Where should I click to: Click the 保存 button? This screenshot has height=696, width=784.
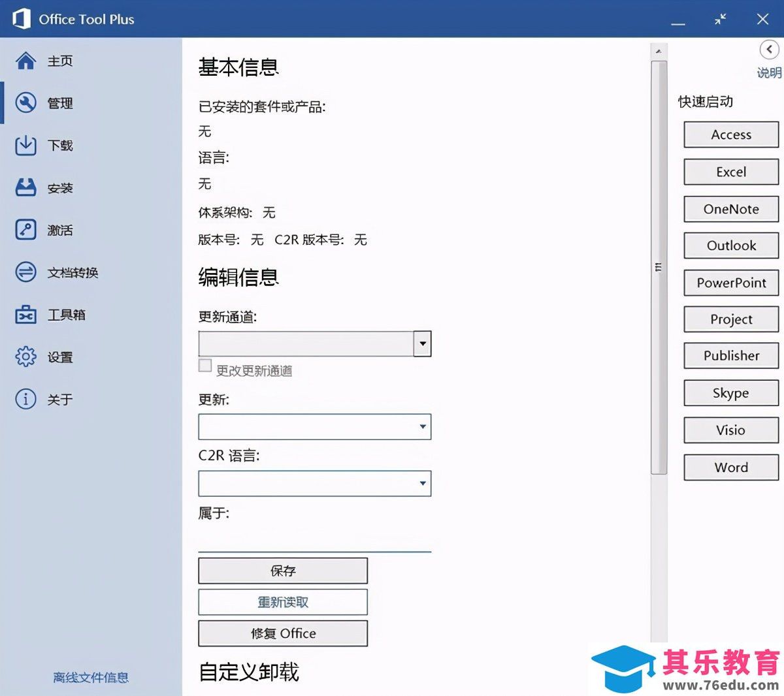click(x=283, y=571)
